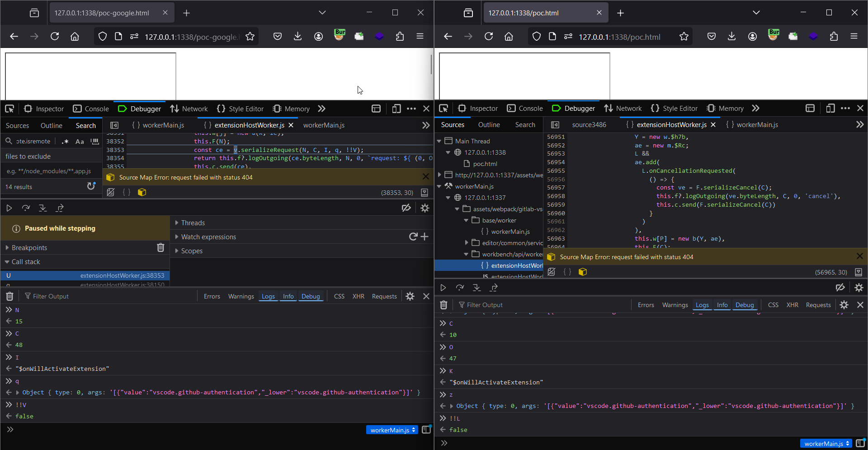Refresh search results in left debugger
Image resolution: width=868 pixels, height=450 pixels.
point(91,186)
